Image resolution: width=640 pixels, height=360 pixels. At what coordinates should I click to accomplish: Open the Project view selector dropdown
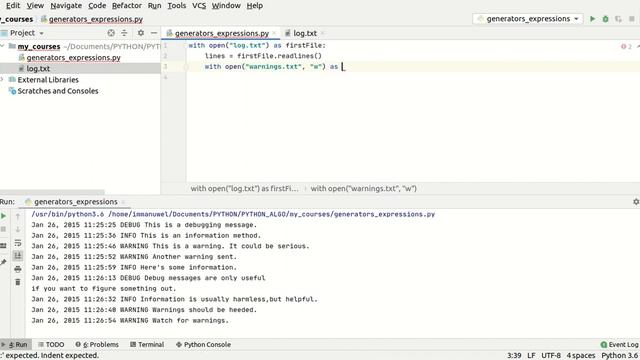42,33
